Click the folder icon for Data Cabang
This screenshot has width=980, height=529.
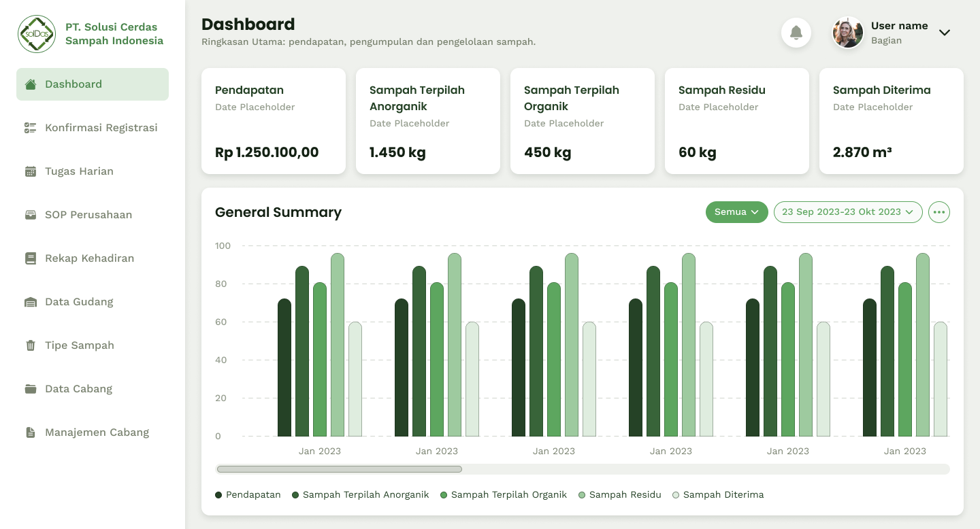tap(31, 389)
